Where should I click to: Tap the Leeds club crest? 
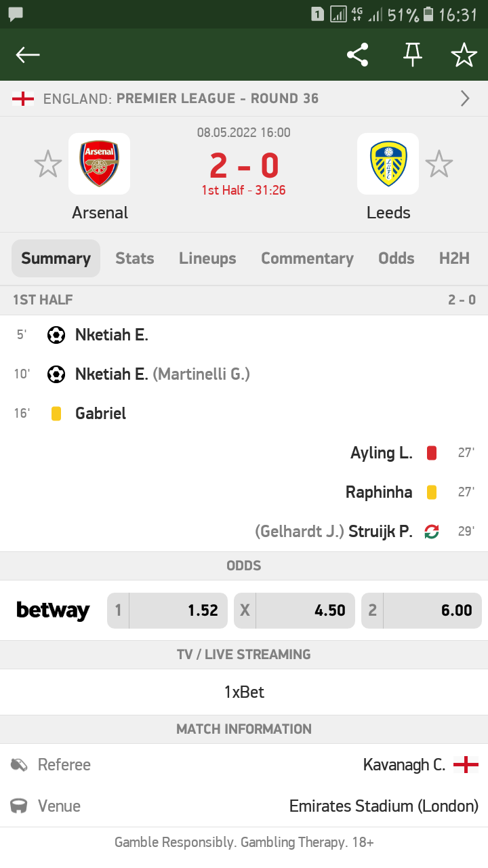pos(388,164)
